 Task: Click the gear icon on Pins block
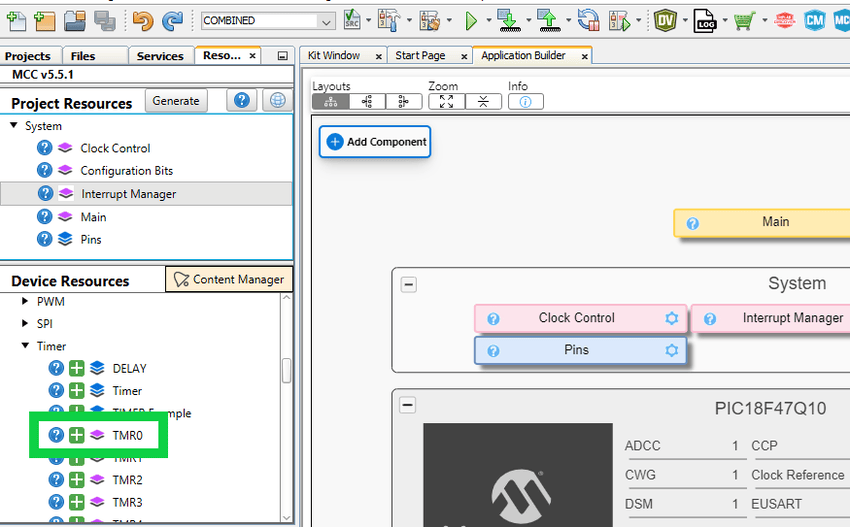pos(672,350)
